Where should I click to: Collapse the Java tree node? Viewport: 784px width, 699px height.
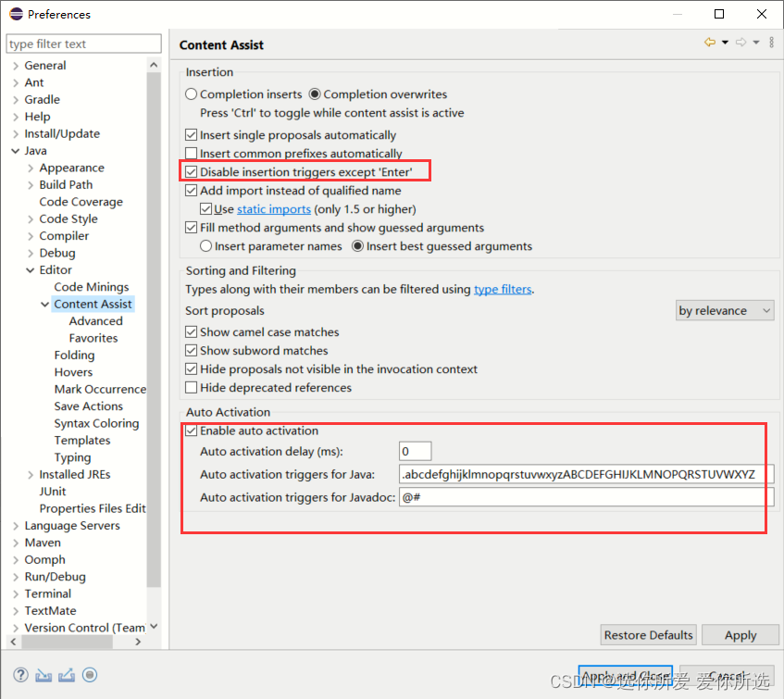(x=16, y=151)
